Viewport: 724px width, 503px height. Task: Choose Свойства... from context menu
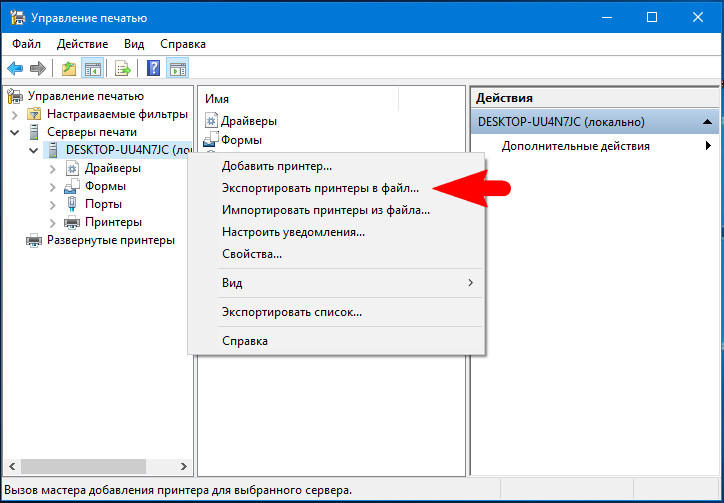[336, 254]
